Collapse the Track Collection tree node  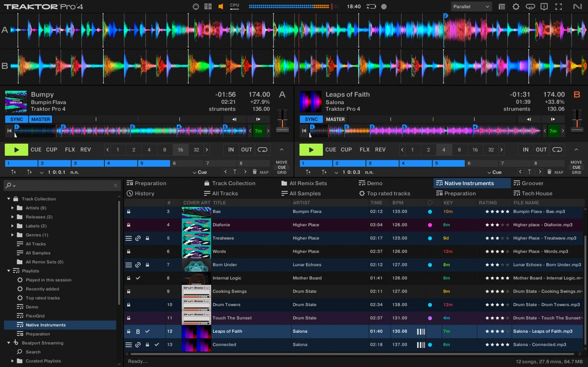(9, 199)
